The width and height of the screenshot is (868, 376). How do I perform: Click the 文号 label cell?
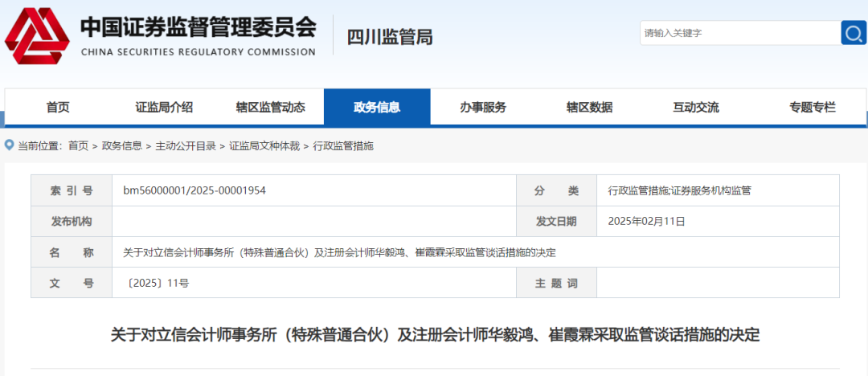click(x=72, y=284)
